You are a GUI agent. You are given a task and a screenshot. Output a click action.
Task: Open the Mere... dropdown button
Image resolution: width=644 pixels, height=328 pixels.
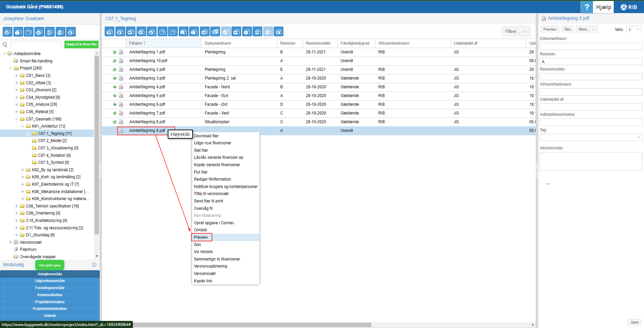[x=587, y=30]
